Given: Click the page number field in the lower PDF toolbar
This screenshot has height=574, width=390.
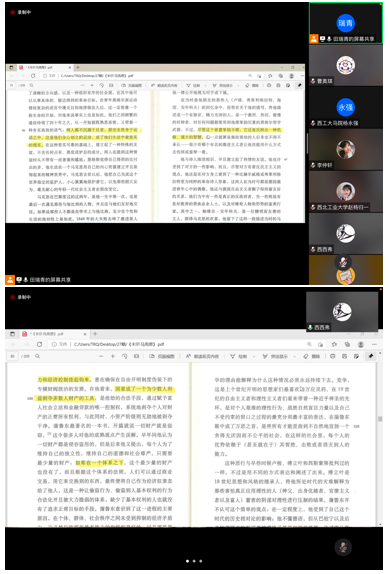Looking at the screenshot, I should click(13, 356).
